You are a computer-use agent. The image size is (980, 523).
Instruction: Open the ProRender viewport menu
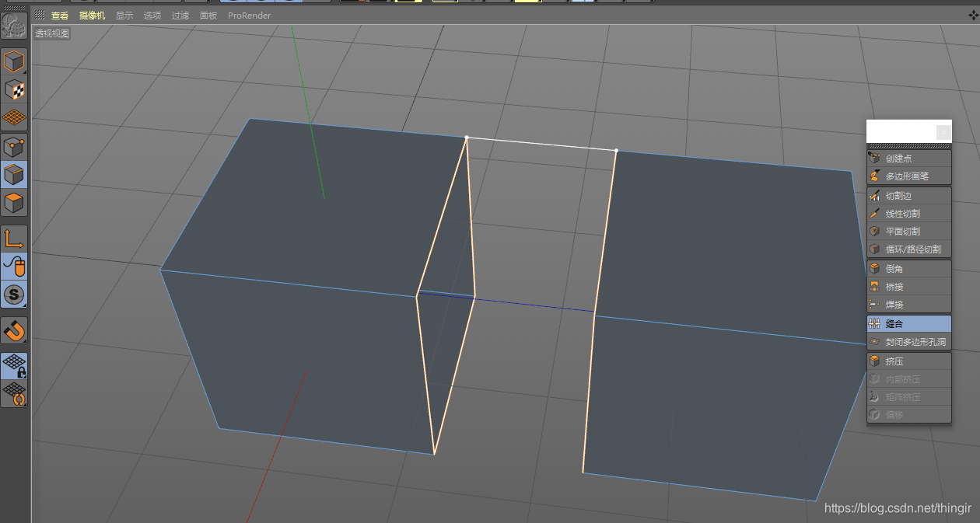(249, 16)
